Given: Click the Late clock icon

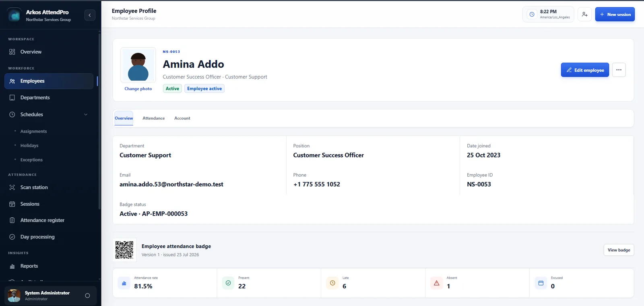Looking at the screenshot, I should tap(332, 283).
